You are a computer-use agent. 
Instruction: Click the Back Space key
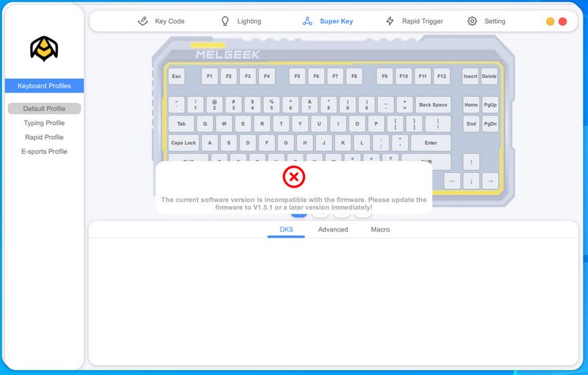pyautogui.click(x=433, y=104)
